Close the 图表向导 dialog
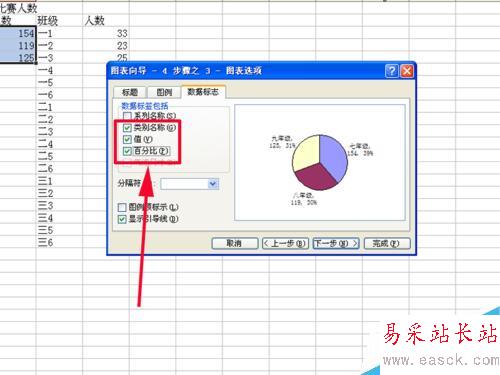The image size is (500, 375). (x=407, y=71)
